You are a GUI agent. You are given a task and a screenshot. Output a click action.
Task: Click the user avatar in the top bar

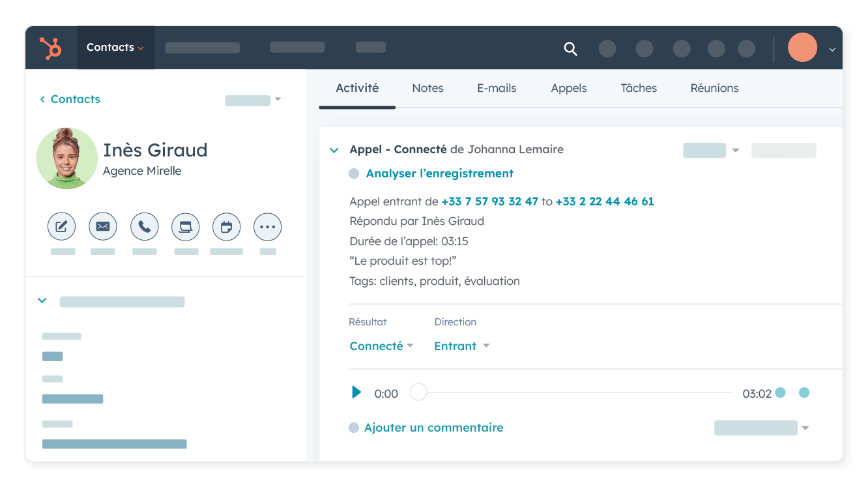tap(802, 48)
